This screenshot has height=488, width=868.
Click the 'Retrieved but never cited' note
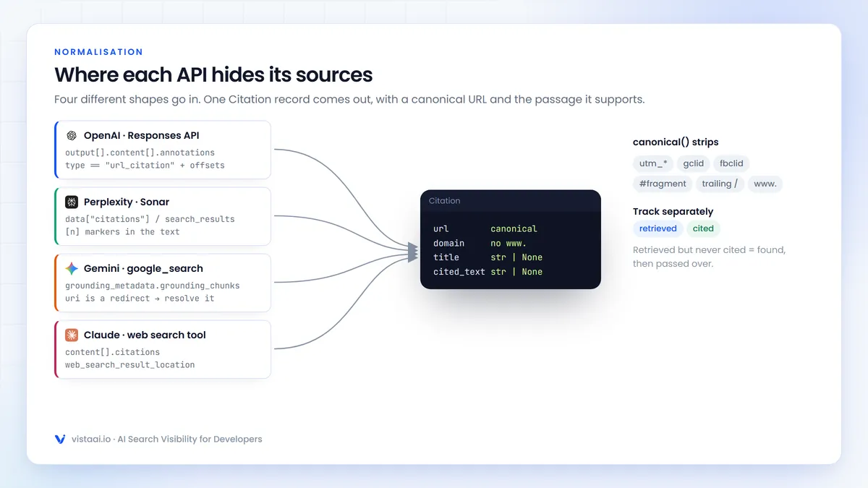point(710,257)
